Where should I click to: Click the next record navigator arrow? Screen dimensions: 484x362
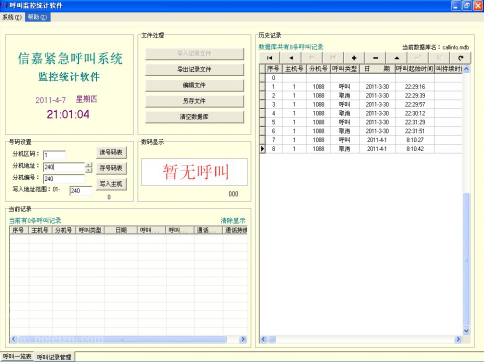click(312, 58)
